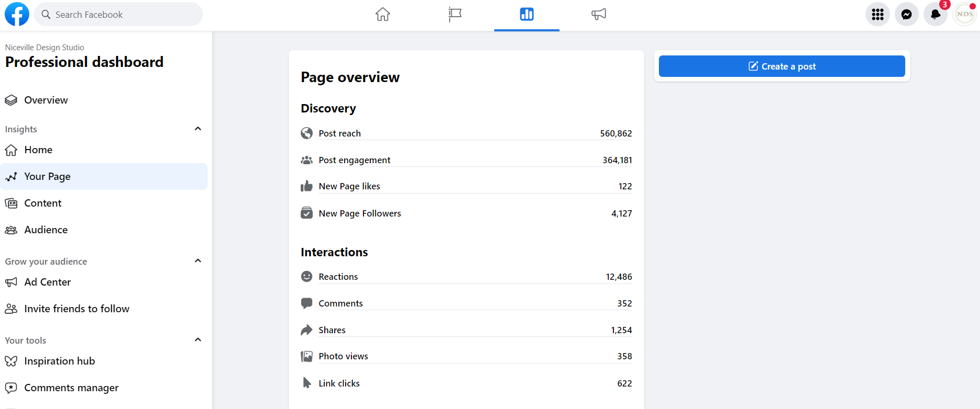This screenshot has height=409, width=980.
Task: Click the Page overview heading
Action: pyautogui.click(x=350, y=77)
